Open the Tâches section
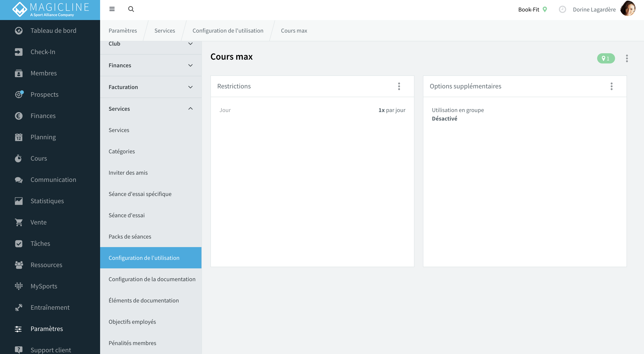 coord(50,243)
